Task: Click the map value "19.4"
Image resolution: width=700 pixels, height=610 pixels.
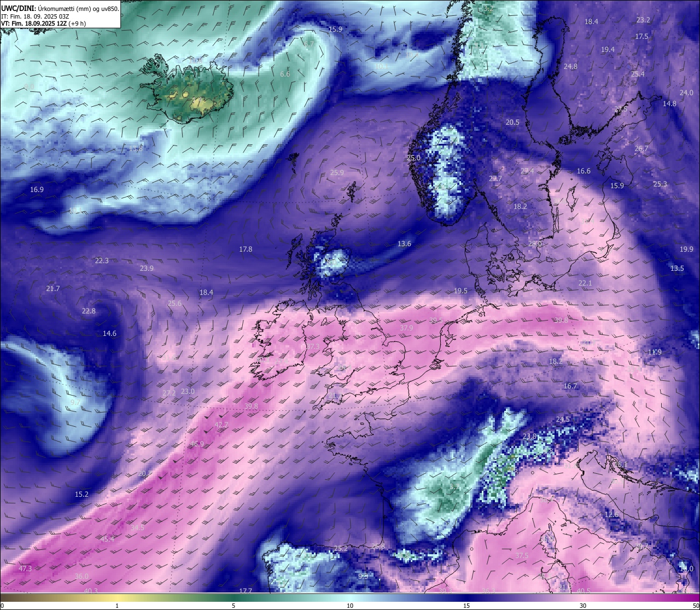Action: click(608, 50)
